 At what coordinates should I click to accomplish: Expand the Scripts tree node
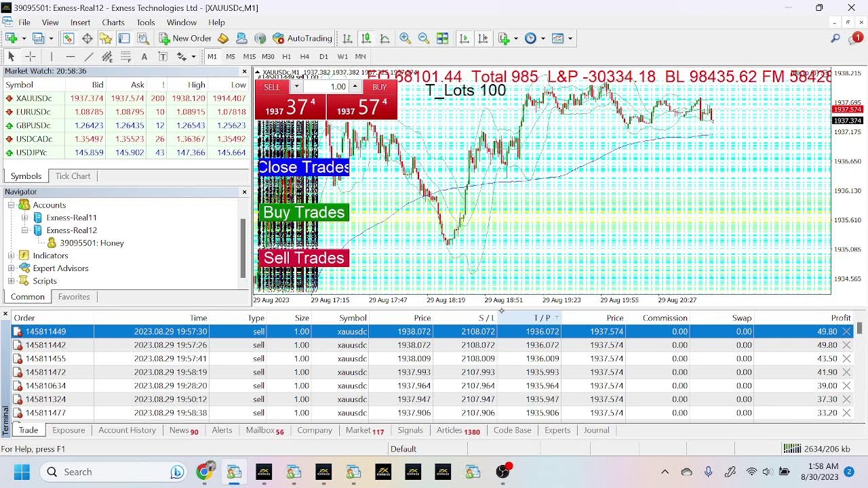pyautogui.click(x=11, y=281)
